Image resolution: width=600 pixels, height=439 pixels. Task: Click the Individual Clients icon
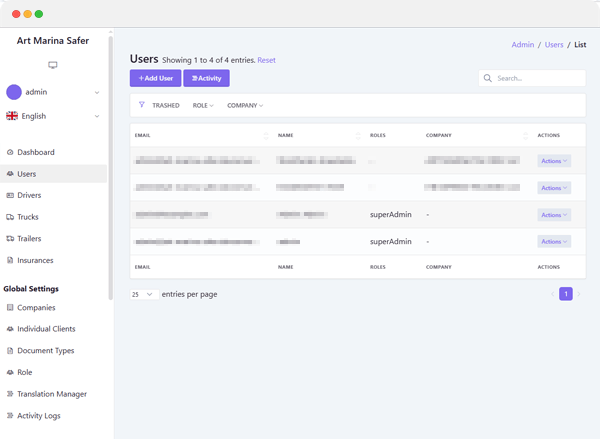10,329
